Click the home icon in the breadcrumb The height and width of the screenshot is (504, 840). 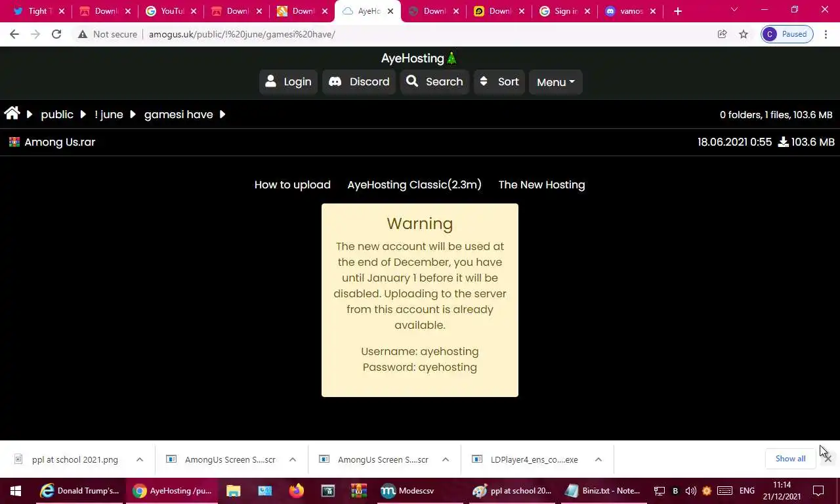12,114
